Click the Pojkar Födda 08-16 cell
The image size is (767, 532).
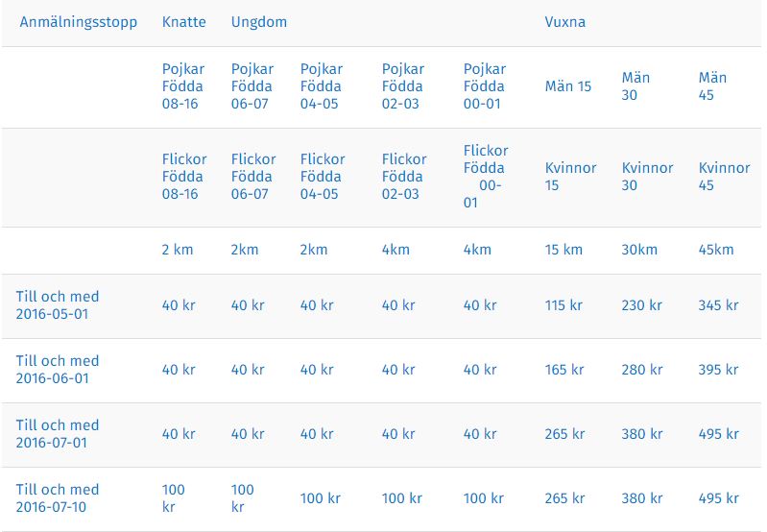click(x=180, y=86)
